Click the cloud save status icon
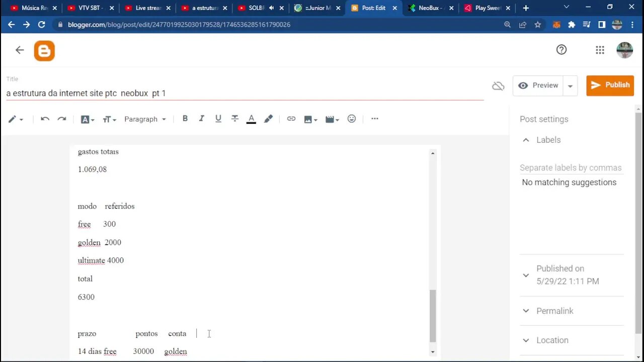This screenshot has width=644, height=362. pos(498,86)
